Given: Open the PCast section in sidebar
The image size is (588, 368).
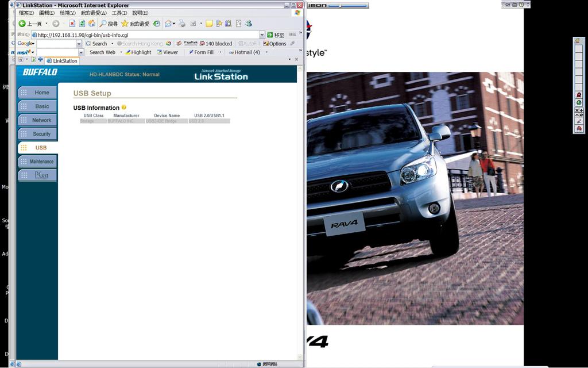Looking at the screenshot, I should (37, 175).
